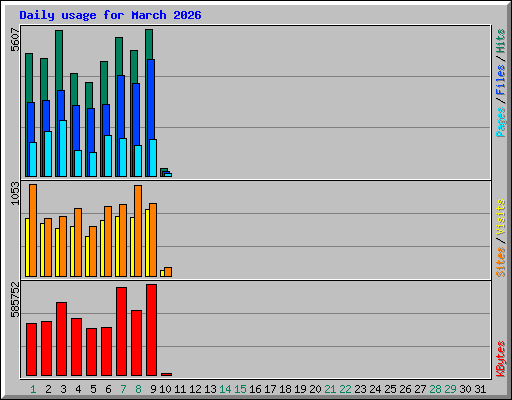Click the 585752 KBytes axis value
Screen dimensions: 512x400
point(15,300)
